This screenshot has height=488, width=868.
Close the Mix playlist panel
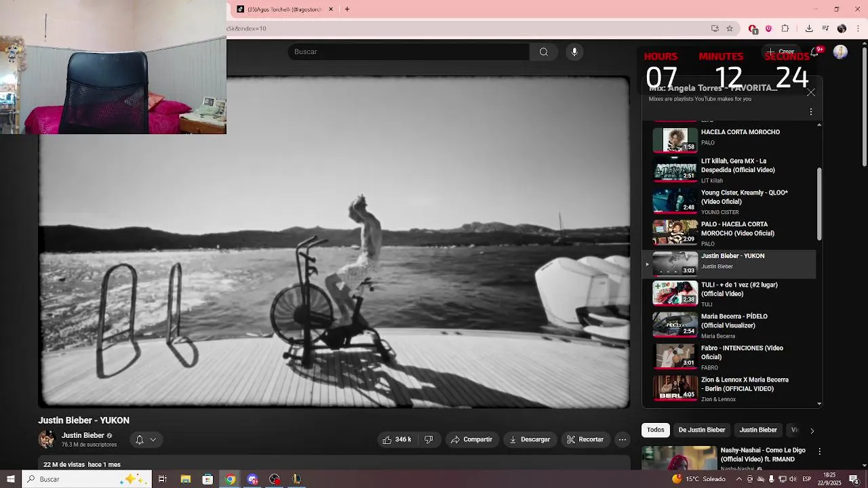tap(811, 92)
